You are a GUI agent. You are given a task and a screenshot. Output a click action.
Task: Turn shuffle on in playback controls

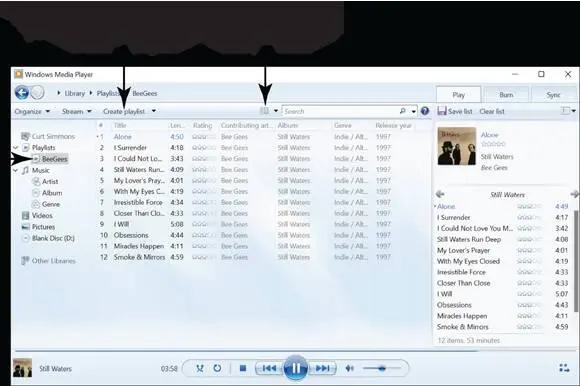pos(200,368)
